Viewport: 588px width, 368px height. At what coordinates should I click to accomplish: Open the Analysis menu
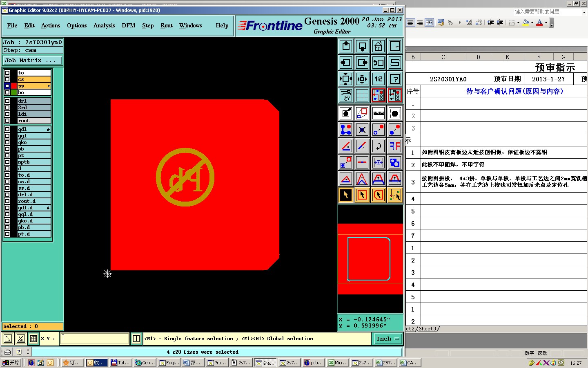104,25
